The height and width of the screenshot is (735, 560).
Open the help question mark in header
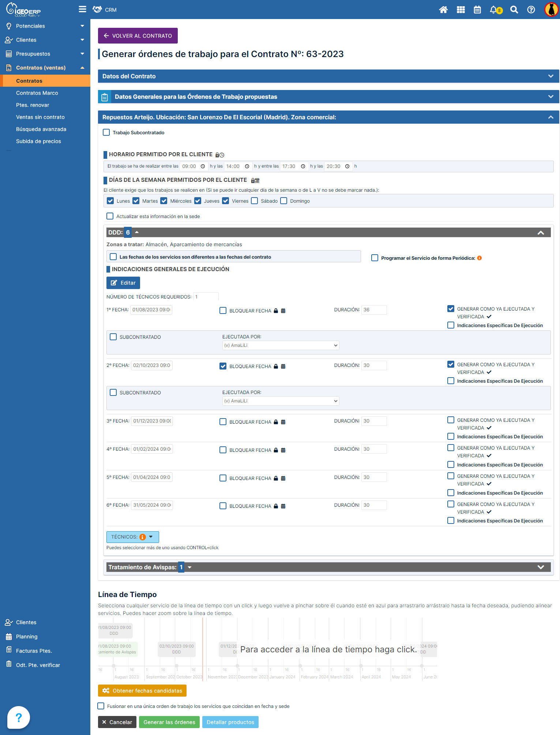[531, 10]
